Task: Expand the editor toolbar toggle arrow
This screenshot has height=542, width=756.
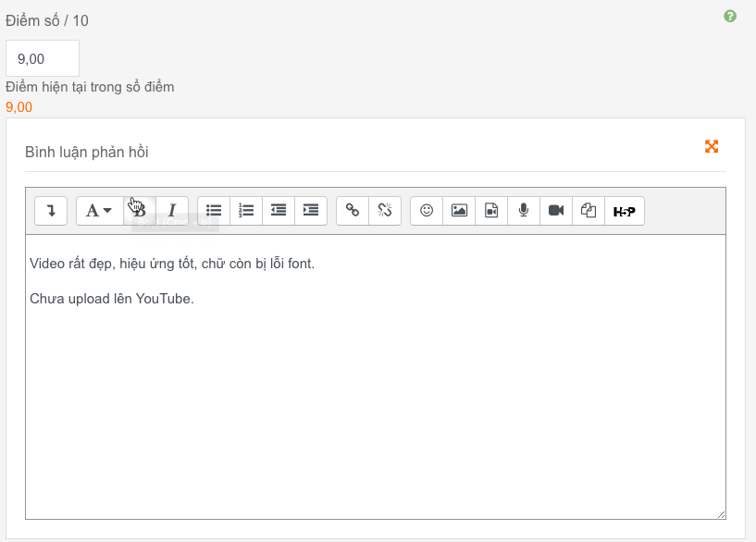Action: [x=51, y=211]
